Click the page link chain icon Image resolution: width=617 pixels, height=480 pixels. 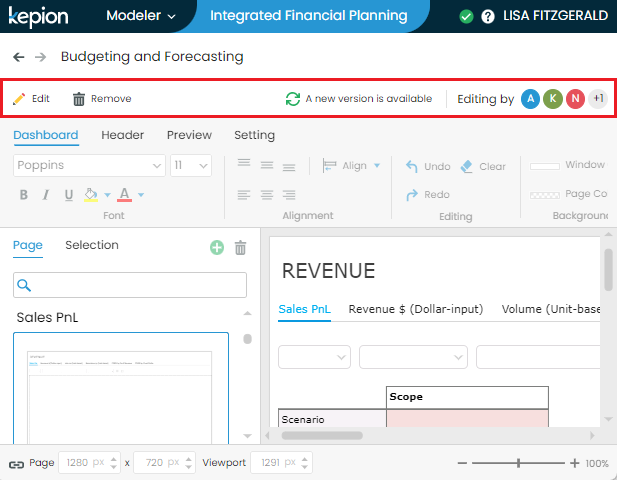[x=17, y=465]
